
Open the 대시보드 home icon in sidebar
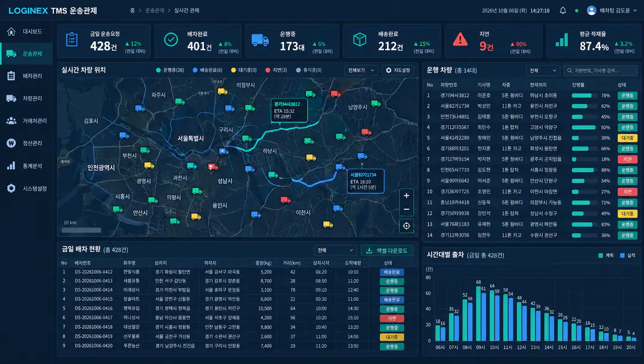coord(11,32)
